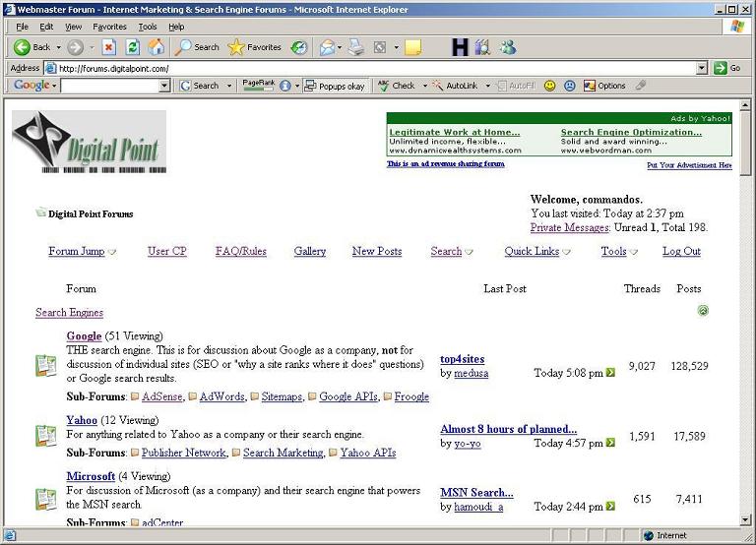This screenshot has height=545, width=756.
Task: Click the Yahoo forum status icon
Action: click(46, 436)
